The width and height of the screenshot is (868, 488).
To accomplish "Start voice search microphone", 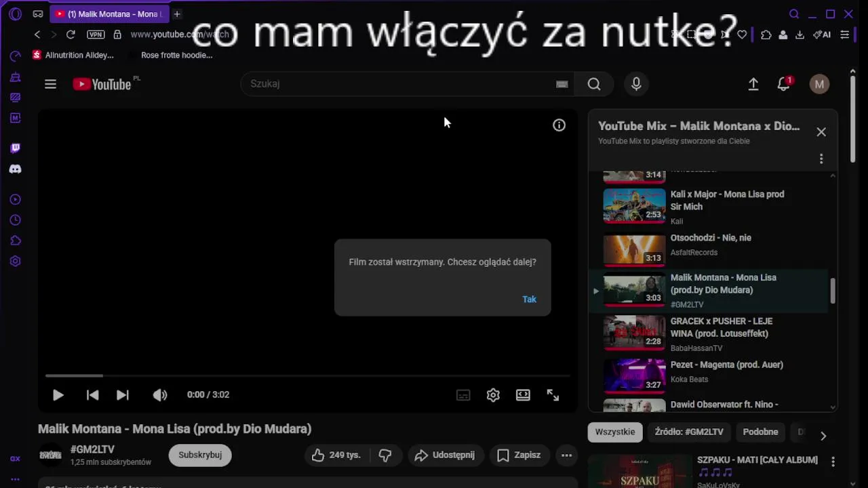I will 636,84.
